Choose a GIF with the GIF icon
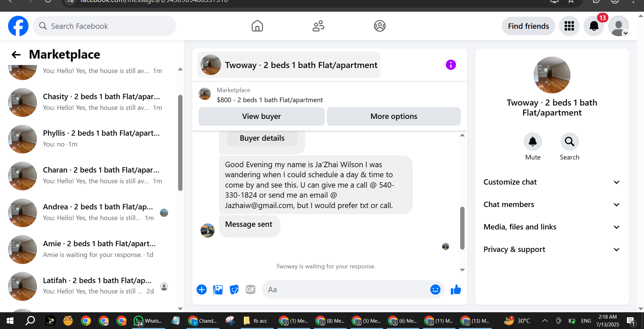This screenshot has width=644, height=329. pos(251,289)
